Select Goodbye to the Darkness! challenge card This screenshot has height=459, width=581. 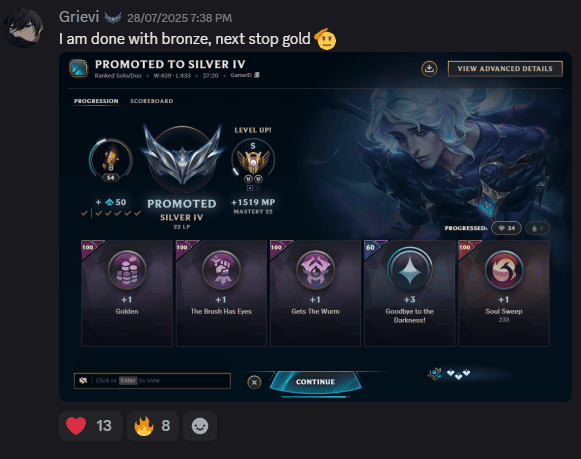coord(409,293)
